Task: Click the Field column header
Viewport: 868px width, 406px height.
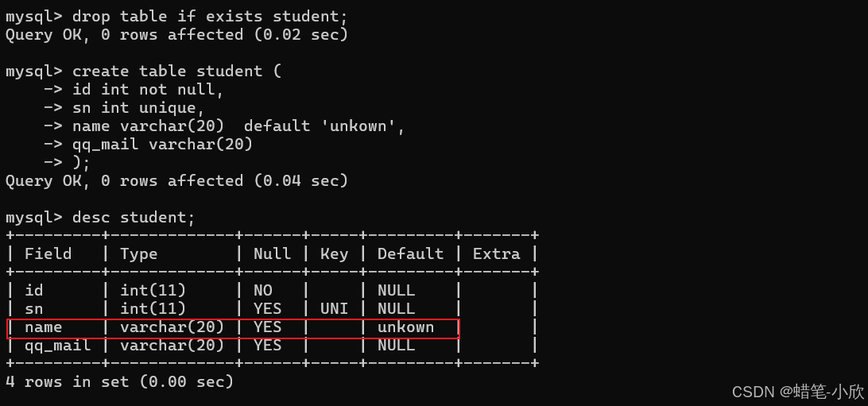Action: pyautogui.click(x=48, y=254)
